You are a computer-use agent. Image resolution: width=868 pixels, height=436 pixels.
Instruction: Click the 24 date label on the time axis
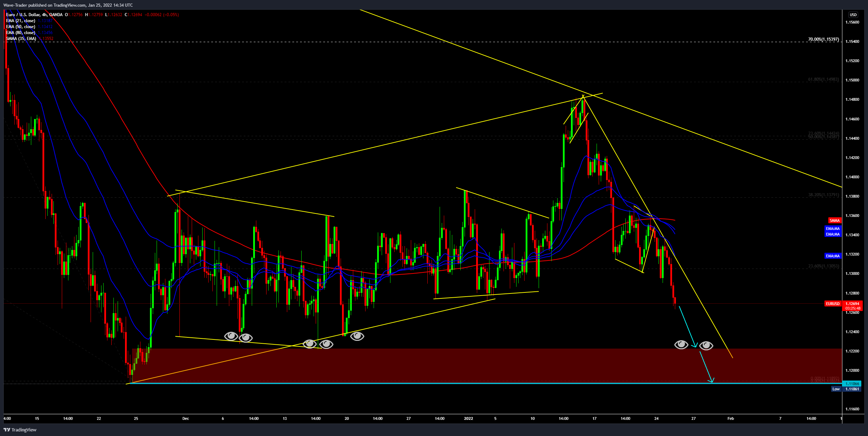tap(656, 418)
